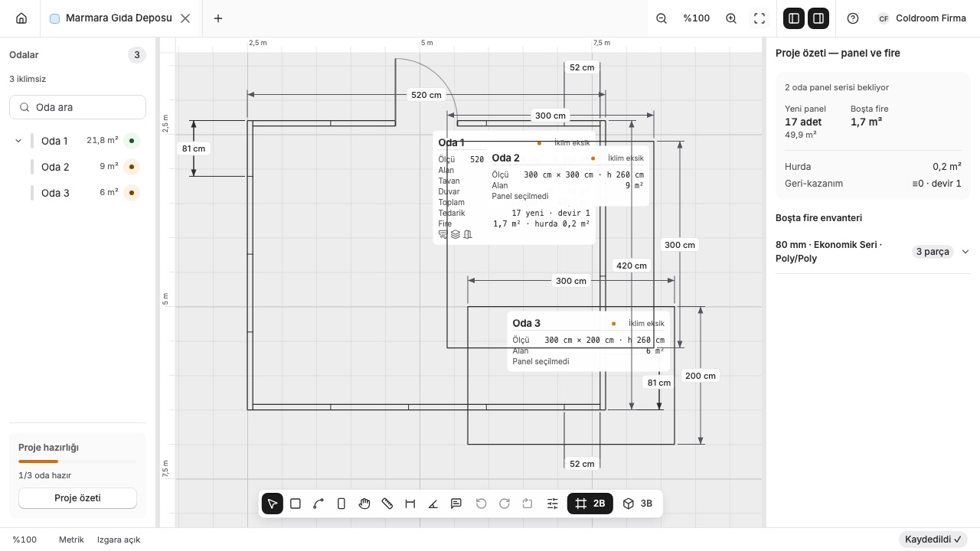Image resolution: width=980 pixels, height=551 pixels.
Task: Open the Oda 3 info card title
Action: click(x=526, y=323)
